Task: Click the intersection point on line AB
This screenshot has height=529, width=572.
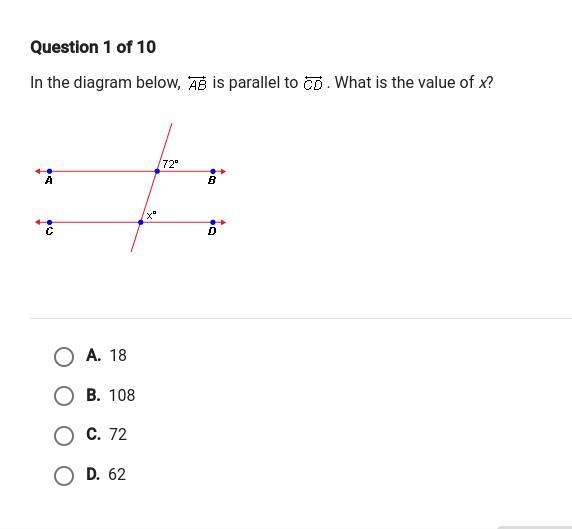Action: coord(157,171)
